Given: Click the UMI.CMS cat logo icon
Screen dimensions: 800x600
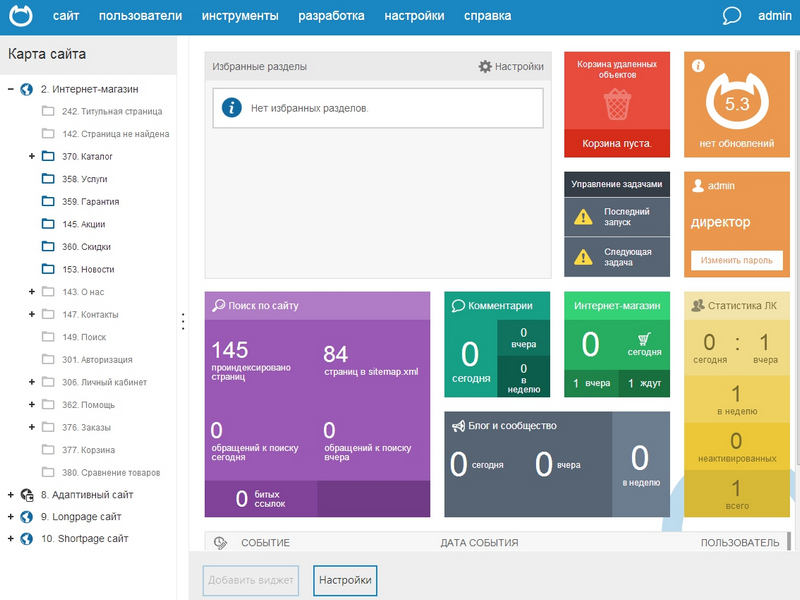Looking at the screenshot, I should tap(21, 15).
